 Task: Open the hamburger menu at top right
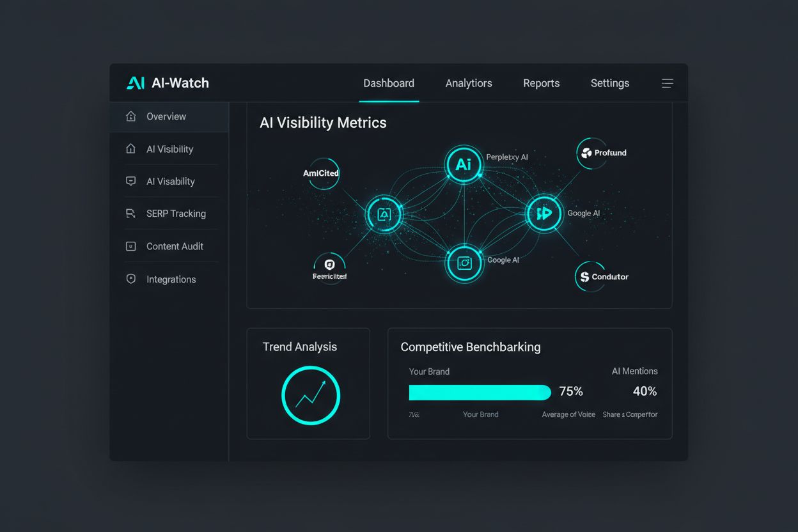pyautogui.click(x=667, y=83)
